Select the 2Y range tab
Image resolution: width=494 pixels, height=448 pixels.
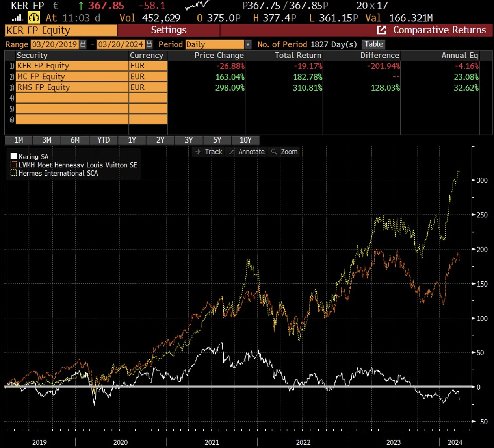coord(160,140)
